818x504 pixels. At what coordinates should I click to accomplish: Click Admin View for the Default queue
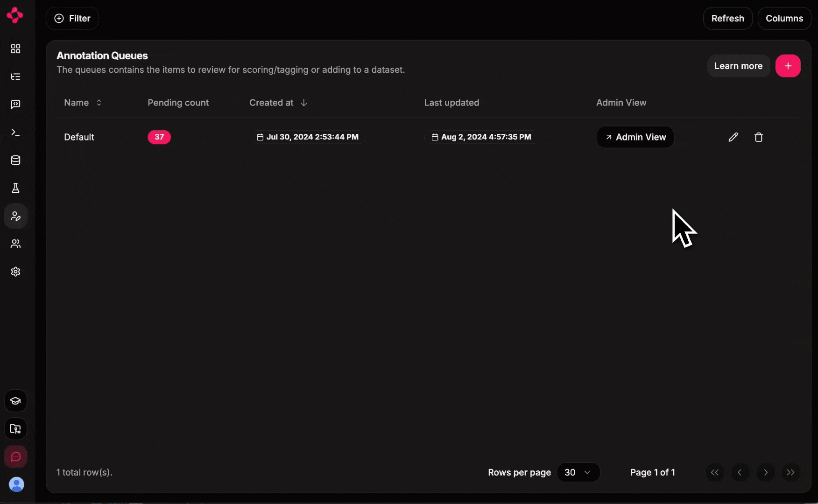635,137
